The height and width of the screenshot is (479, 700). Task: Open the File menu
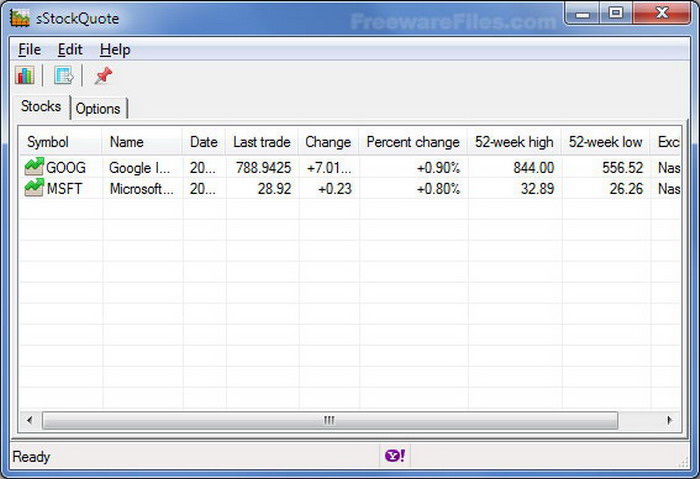tap(29, 50)
